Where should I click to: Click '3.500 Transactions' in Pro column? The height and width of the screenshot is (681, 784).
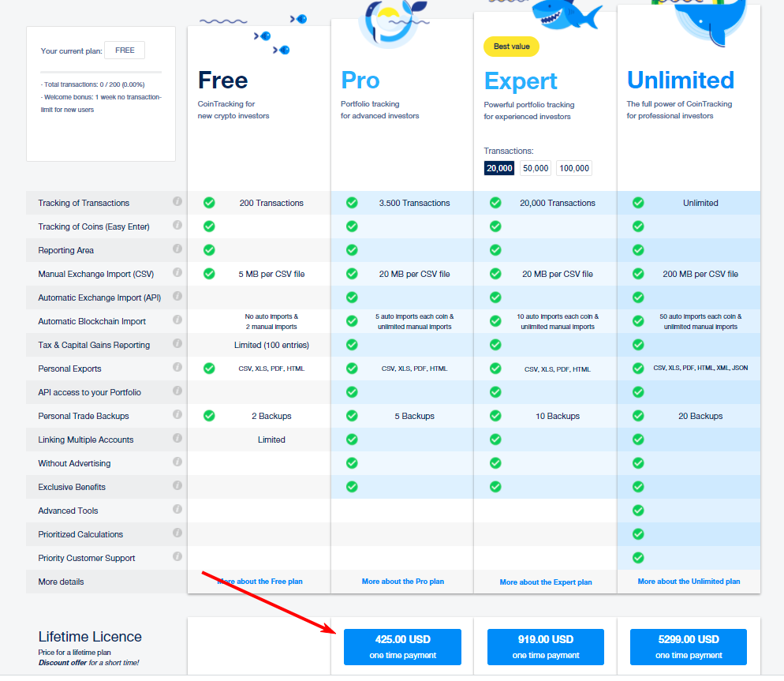point(415,203)
